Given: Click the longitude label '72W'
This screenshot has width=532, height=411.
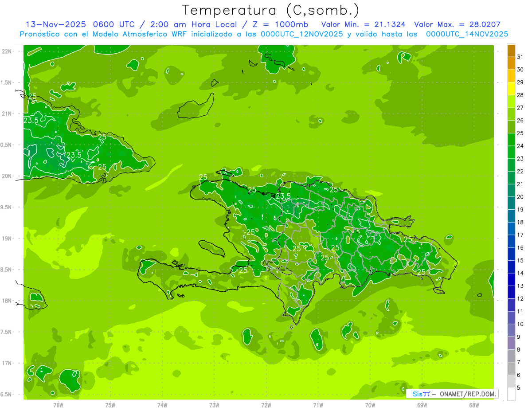Looking at the screenshot, I should point(266,405).
